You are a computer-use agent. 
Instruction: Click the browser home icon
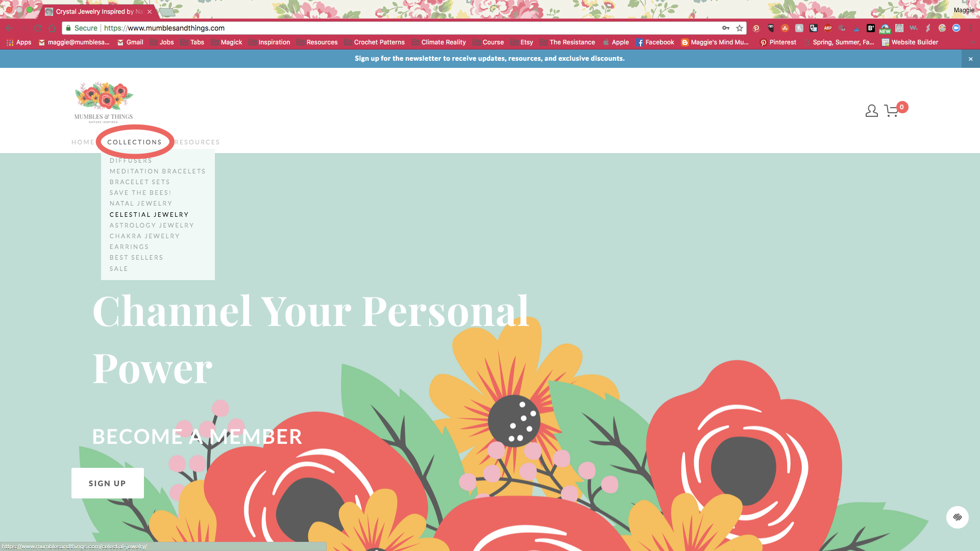coord(52,28)
